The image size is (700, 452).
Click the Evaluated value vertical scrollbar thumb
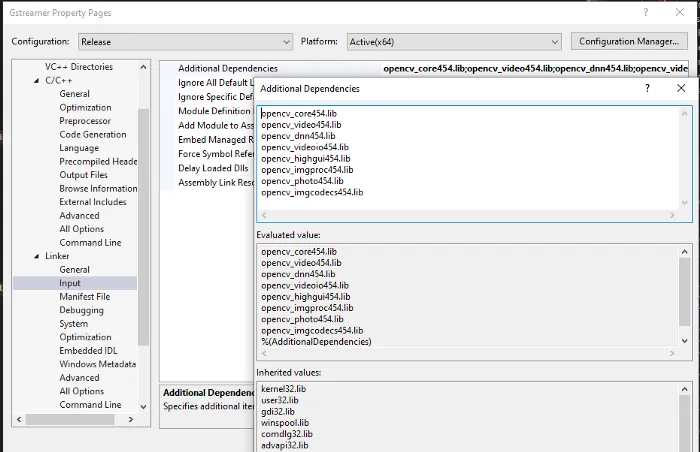pos(685,292)
